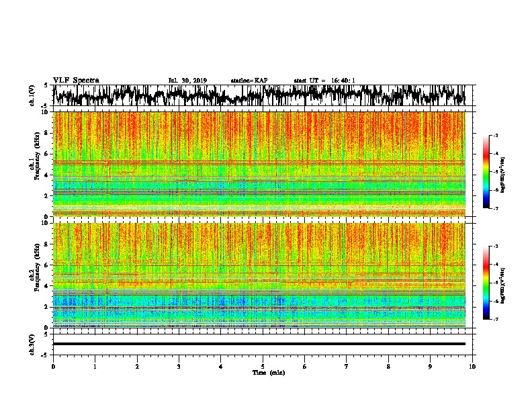Viewport: 532px width, 411px height.
Task: Click the "6" frequency tick of ch.2 spectrogram
Action: click(x=47, y=265)
